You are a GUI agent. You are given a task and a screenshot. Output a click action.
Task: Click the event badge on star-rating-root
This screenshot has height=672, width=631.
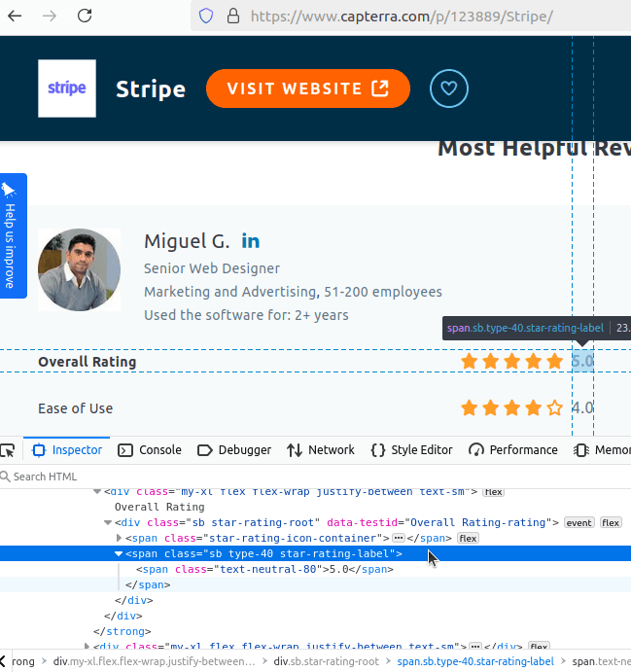579,523
